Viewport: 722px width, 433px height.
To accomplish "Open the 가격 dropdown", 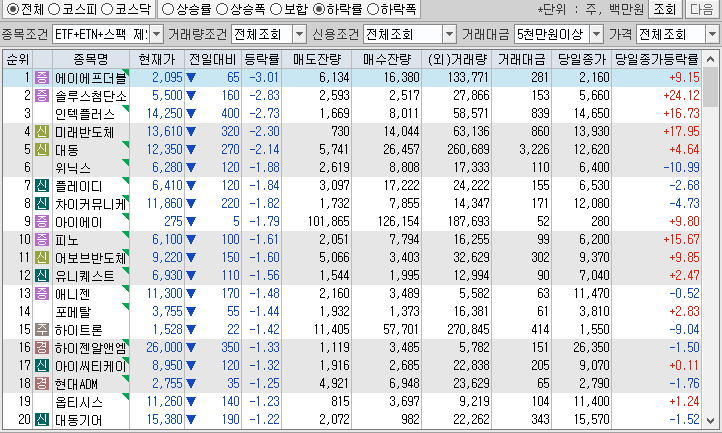I will (x=712, y=34).
